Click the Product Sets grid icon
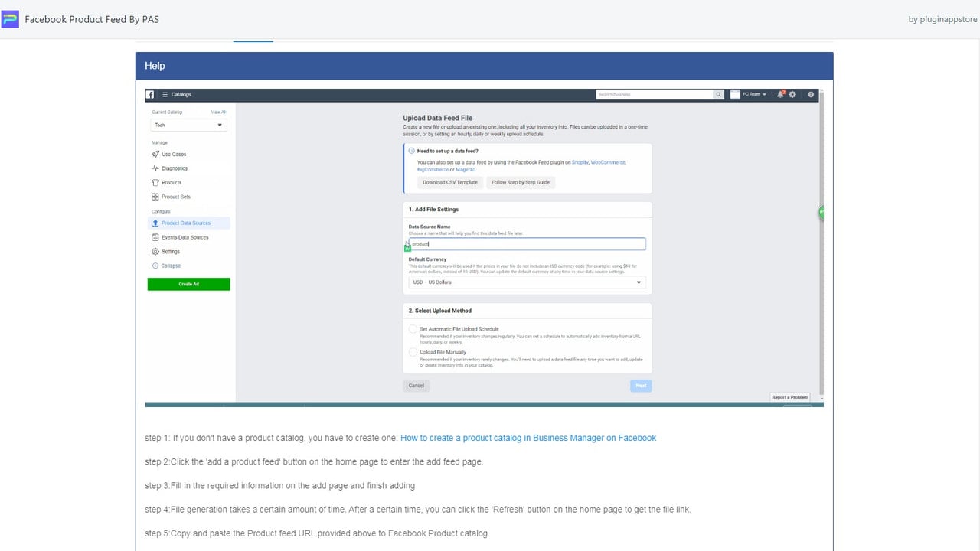The width and height of the screenshot is (980, 551). tap(155, 197)
